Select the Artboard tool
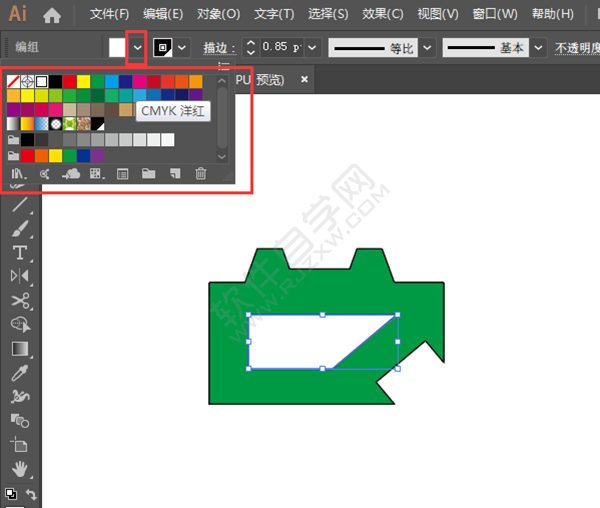 (x=19, y=445)
